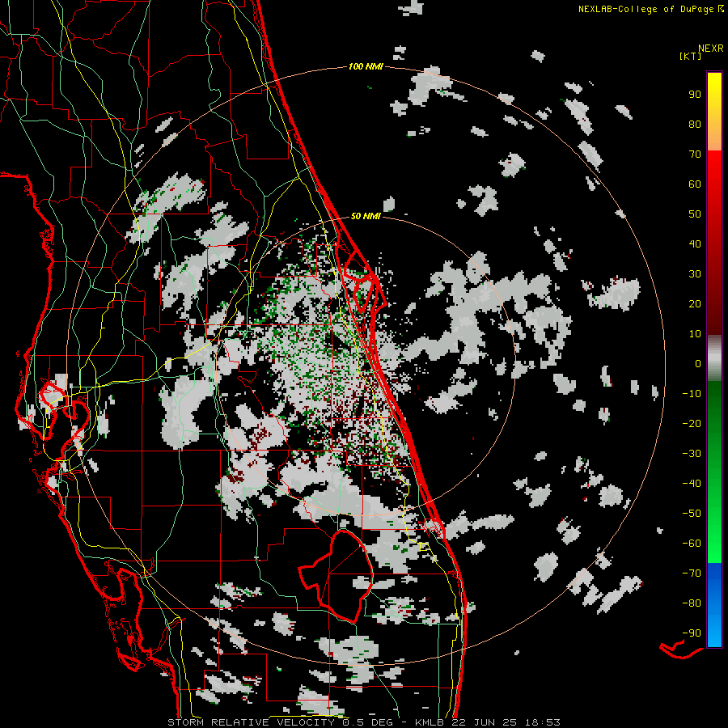Click the "18:53" timestamp in caption
728x728 pixels.
(544, 722)
